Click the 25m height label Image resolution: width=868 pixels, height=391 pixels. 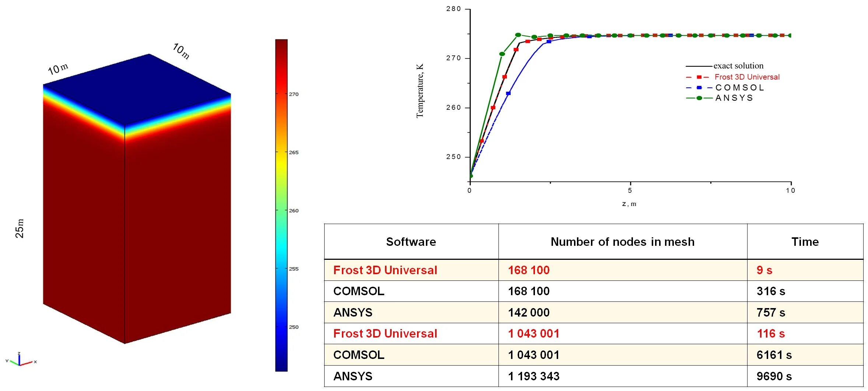point(19,228)
